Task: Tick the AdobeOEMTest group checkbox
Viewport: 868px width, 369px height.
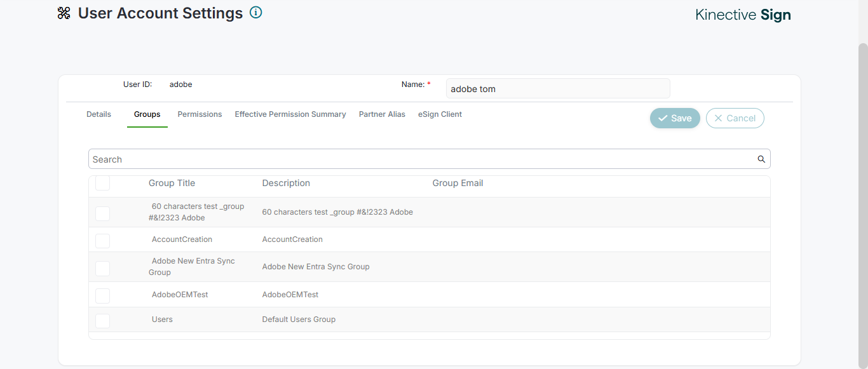Action: point(102,295)
